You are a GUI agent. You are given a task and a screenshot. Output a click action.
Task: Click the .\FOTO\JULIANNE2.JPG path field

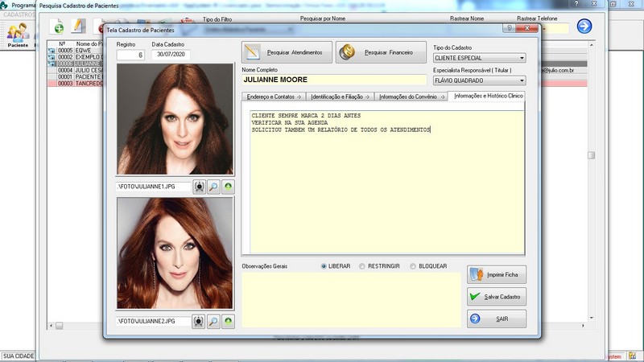coord(153,321)
